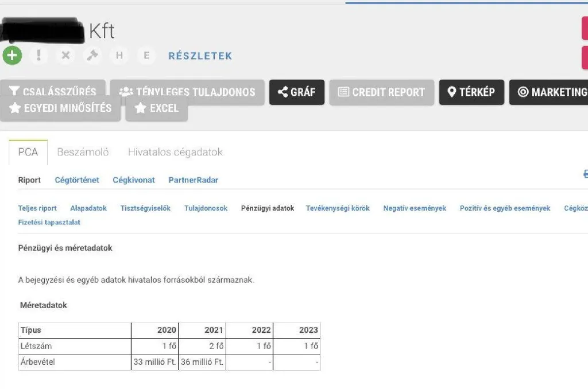The width and height of the screenshot is (588, 389).
Task: Click the gavel hammer status icon
Action: [92, 56]
